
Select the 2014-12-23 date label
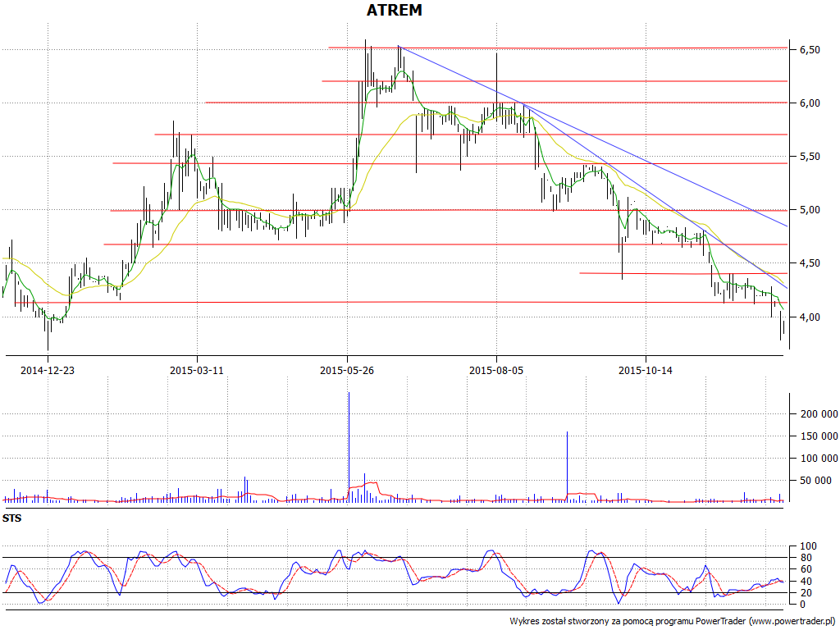pos(47,370)
